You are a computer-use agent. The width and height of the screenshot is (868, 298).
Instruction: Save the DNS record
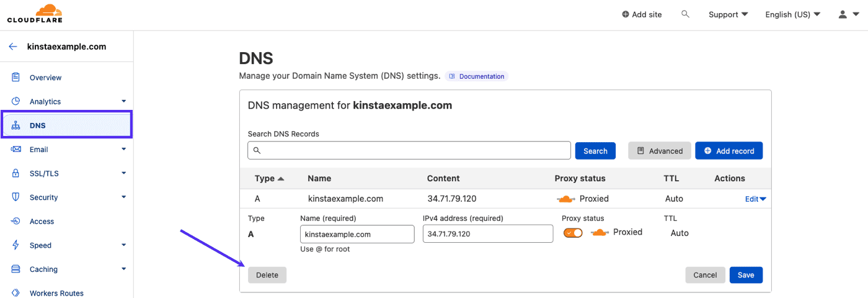746,275
